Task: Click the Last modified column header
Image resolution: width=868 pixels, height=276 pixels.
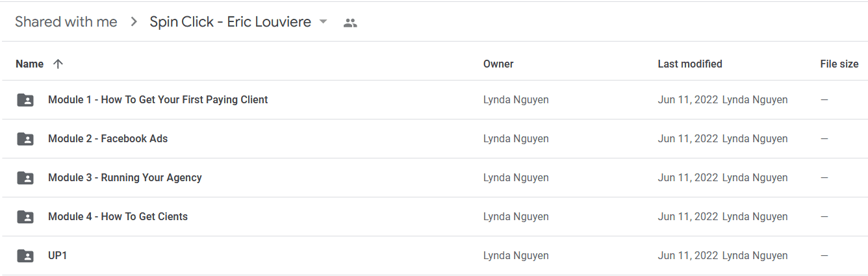Action: tap(690, 64)
